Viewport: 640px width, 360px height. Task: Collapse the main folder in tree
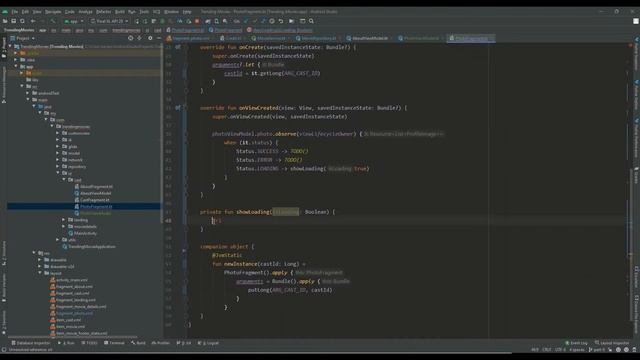(x=28, y=99)
